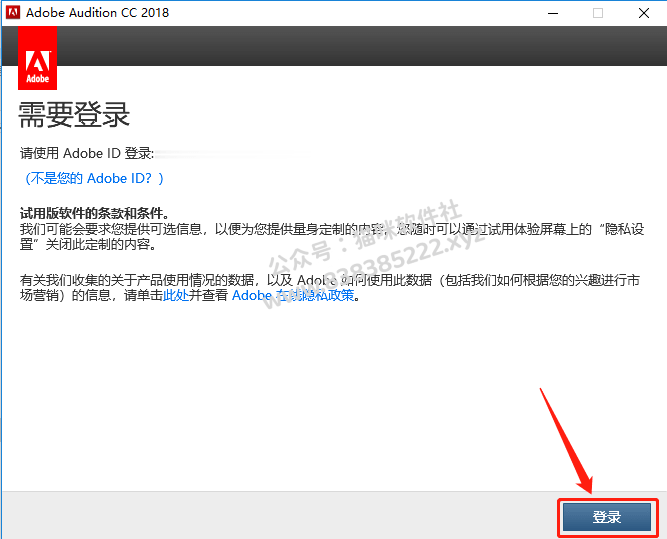Select the 需要登录 heading text
This screenshot has width=667, height=539.
[x=74, y=115]
